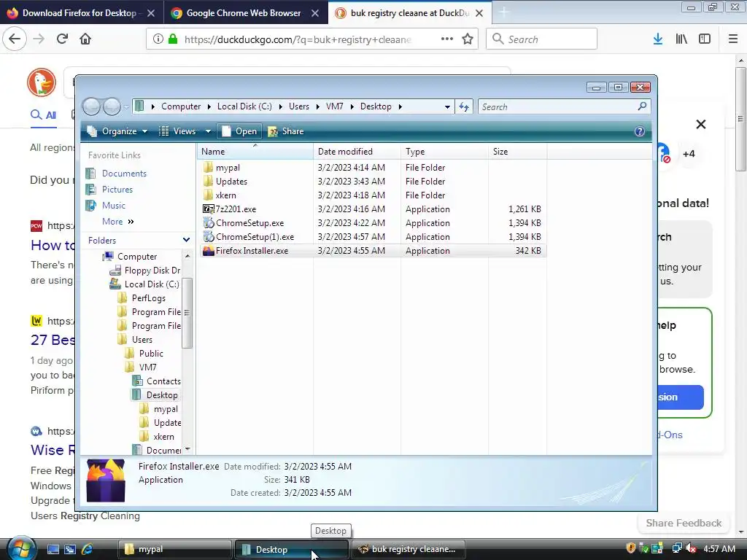The height and width of the screenshot is (560, 747).
Task: Click Share Feedback on DuckDuckGo
Action: [683, 523]
